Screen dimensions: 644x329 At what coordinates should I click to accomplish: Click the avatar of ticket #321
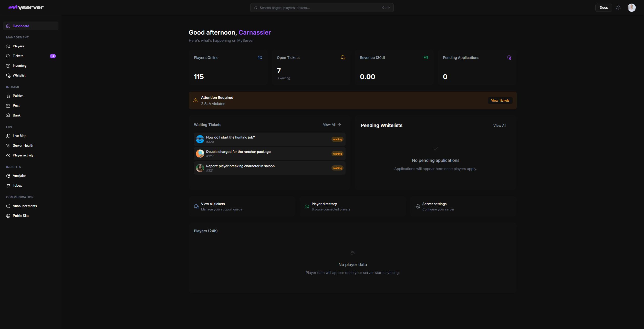click(200, 168)
